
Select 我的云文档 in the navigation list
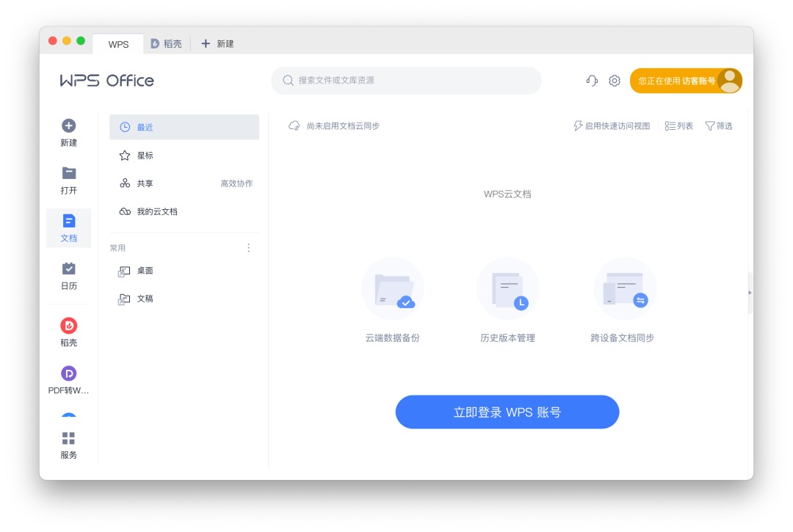184,211
